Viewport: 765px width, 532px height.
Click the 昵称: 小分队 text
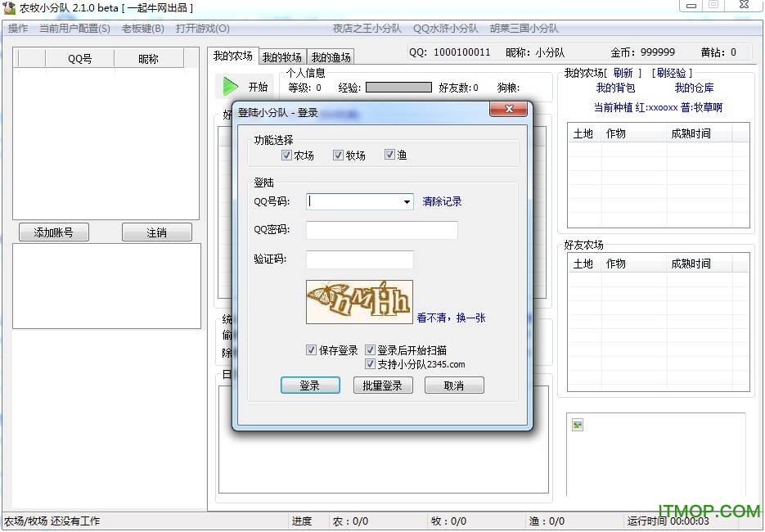coord(535,52)
